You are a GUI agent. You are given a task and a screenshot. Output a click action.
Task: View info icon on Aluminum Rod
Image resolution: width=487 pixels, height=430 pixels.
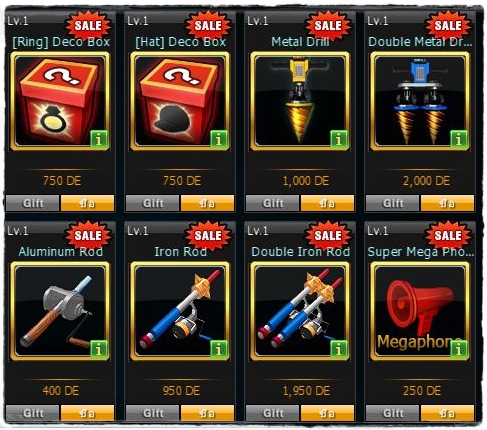[99, 349]
